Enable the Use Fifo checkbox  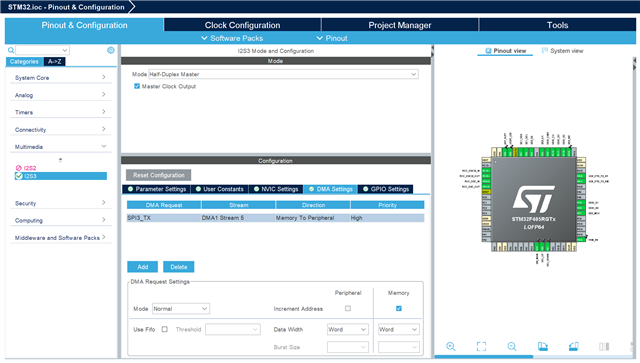click(164, 329)
